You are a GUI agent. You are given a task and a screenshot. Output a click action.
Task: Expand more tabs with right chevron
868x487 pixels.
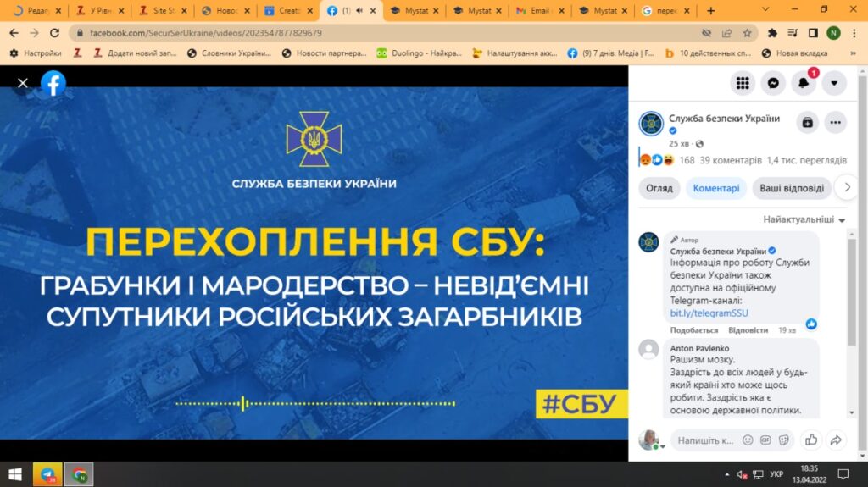[x=845, y=188]
